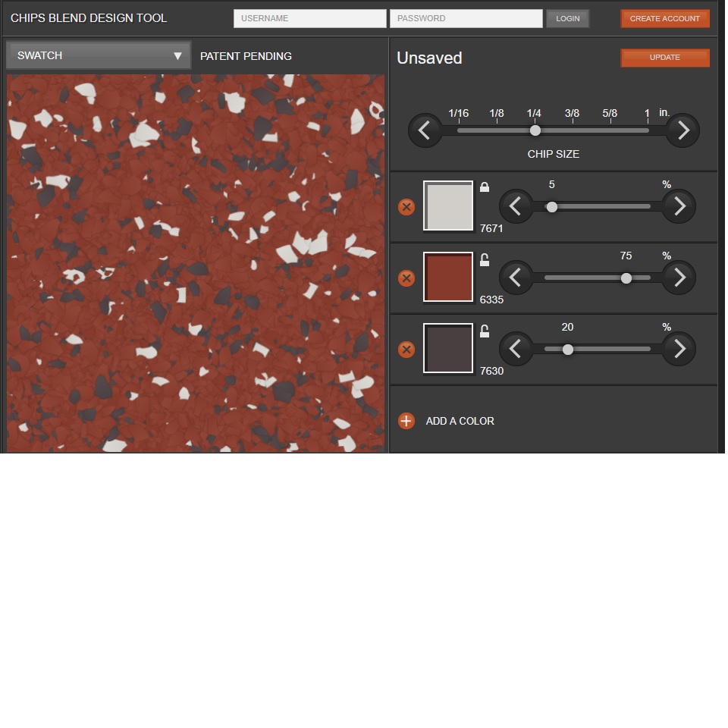
Task: Click the 3/8 mark on chip size slider
Action: tap(572, 114)
